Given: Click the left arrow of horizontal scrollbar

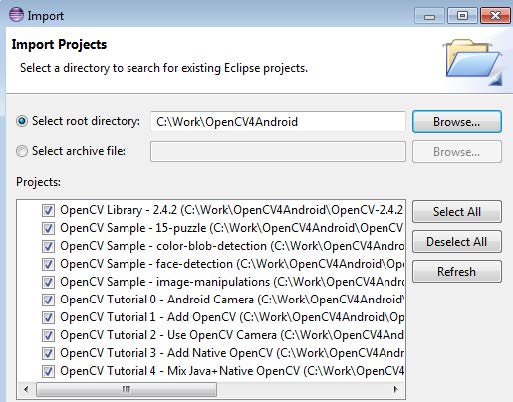Looking at the screenshot, I should coord(26,389).
